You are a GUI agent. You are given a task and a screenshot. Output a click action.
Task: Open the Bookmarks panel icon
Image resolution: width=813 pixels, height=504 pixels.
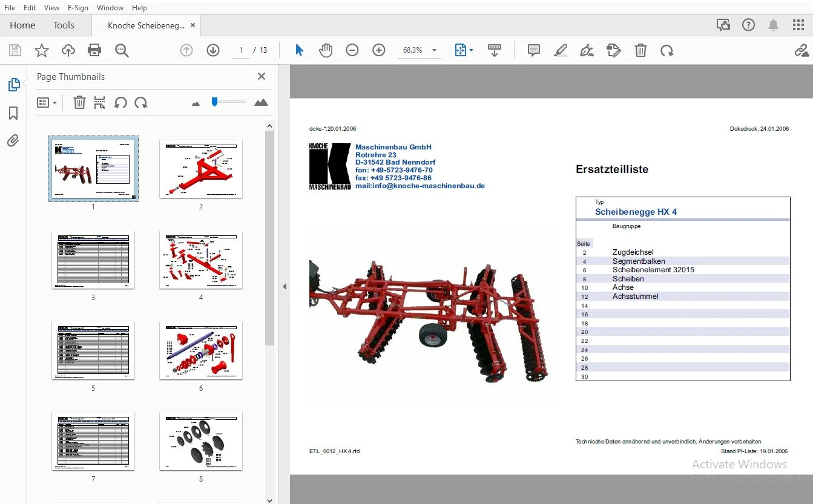coord(13,113)
